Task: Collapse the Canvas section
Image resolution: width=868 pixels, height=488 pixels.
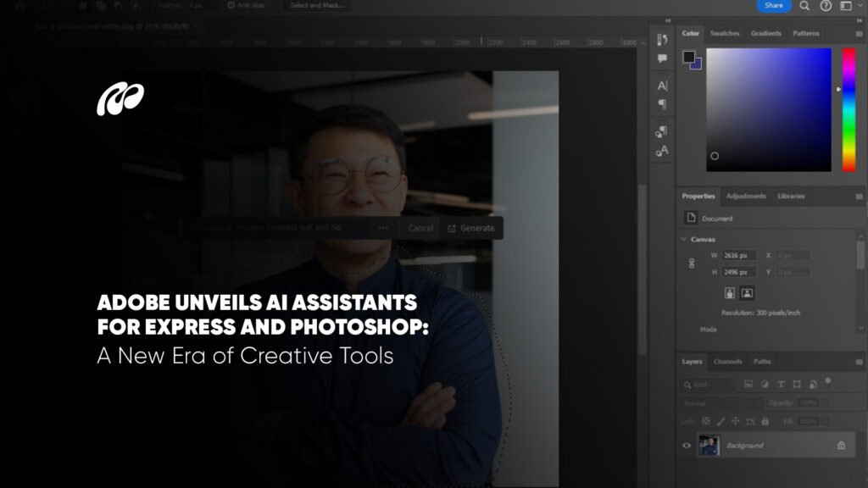Action: click(x=685, y=239)
